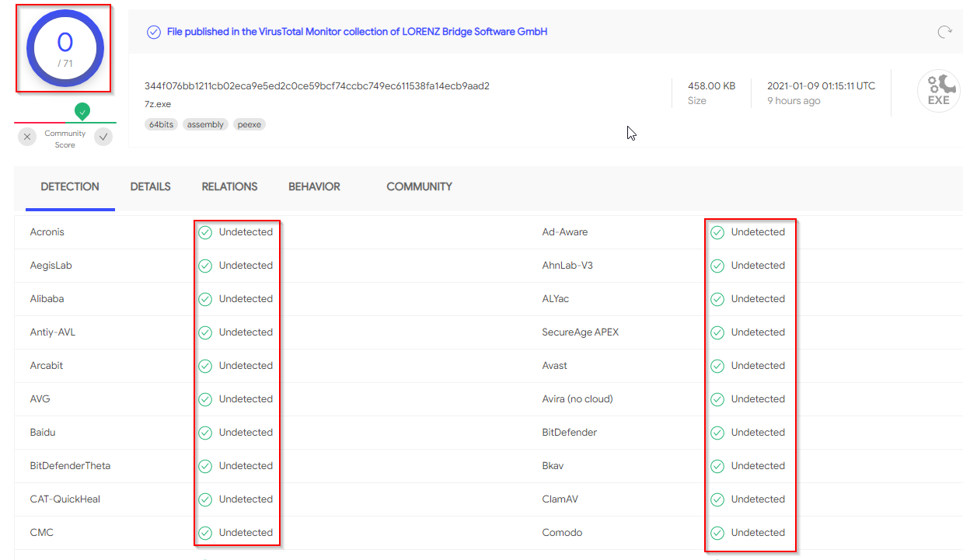Screen dimensions: 963x560
Task: Click the CMC engine name
Action: point(42,533)
